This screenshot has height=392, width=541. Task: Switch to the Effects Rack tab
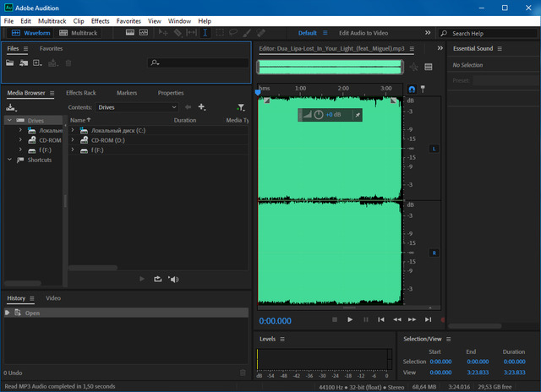click(80, 93)
